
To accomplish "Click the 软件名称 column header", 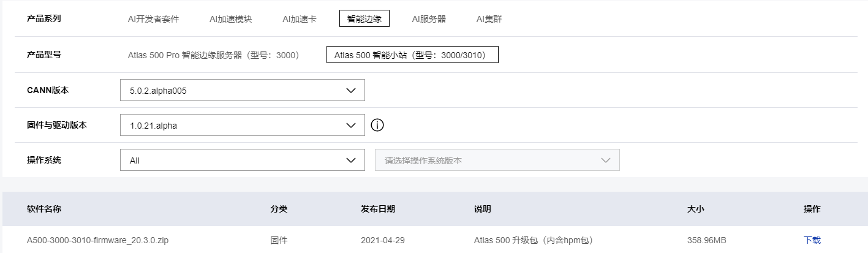I will (x=44, y=209).
